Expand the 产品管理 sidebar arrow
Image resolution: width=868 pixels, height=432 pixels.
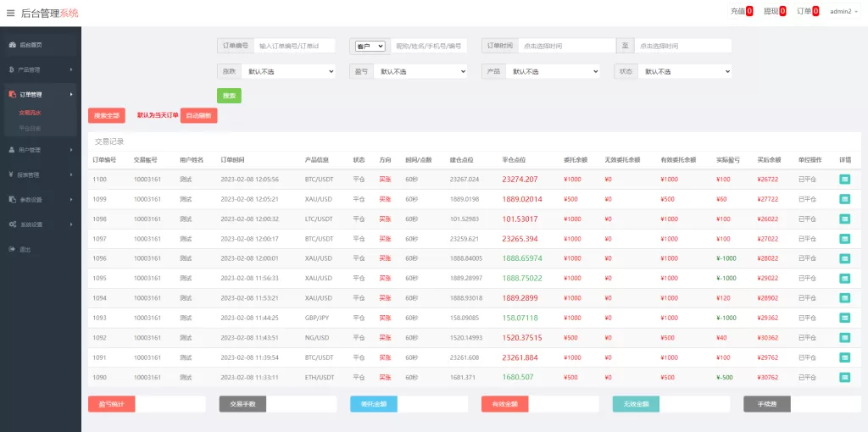coord(71,69)
